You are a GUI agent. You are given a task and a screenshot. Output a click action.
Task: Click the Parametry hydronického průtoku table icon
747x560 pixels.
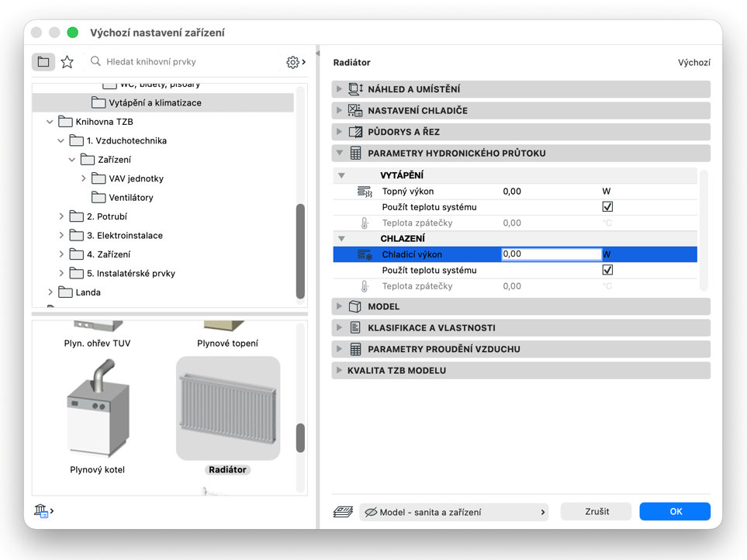coord(355,154)
